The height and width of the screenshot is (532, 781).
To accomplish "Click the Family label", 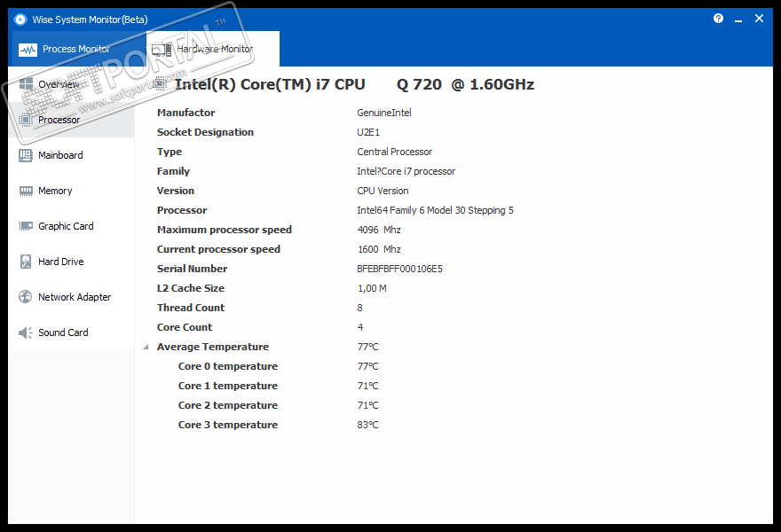I will (x=173, y=171).
